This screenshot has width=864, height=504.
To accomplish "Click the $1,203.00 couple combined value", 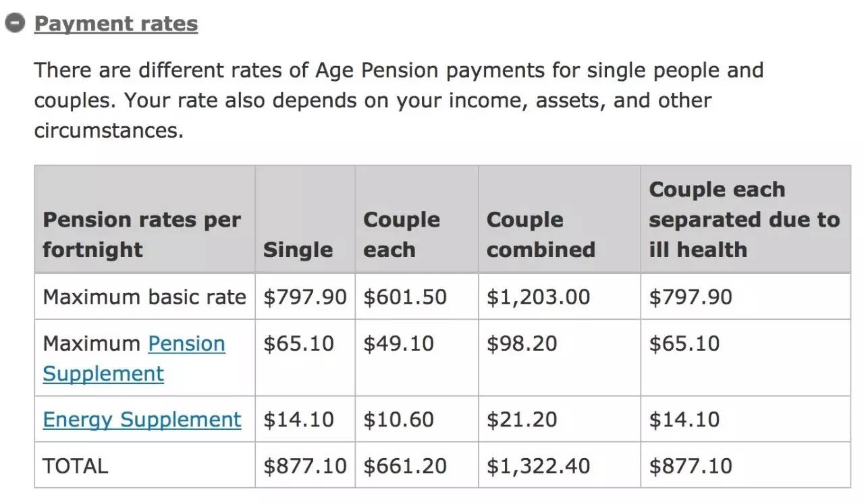I will (538, 297).
